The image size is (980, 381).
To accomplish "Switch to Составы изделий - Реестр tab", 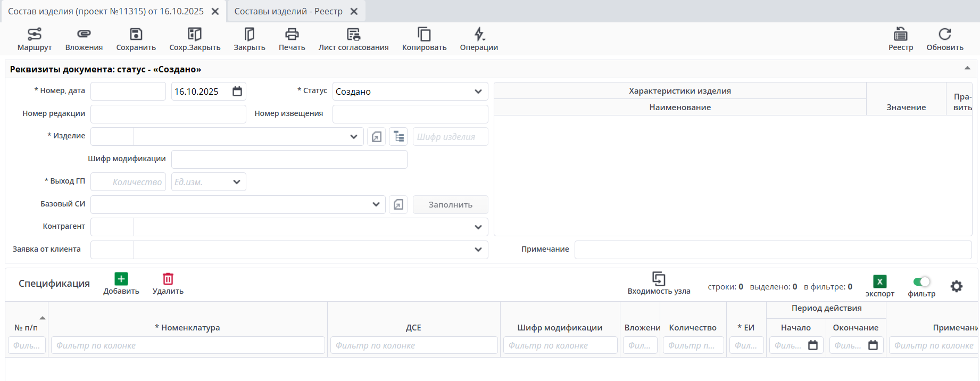I will point(288,11).
